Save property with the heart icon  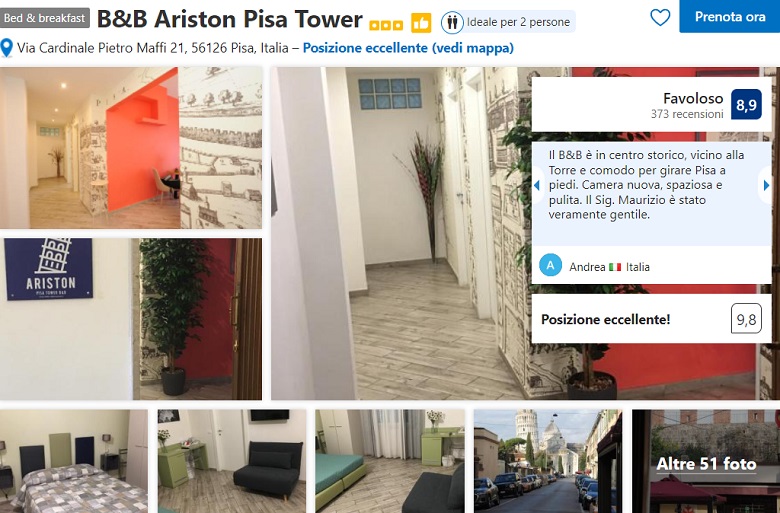coord(660,17)
